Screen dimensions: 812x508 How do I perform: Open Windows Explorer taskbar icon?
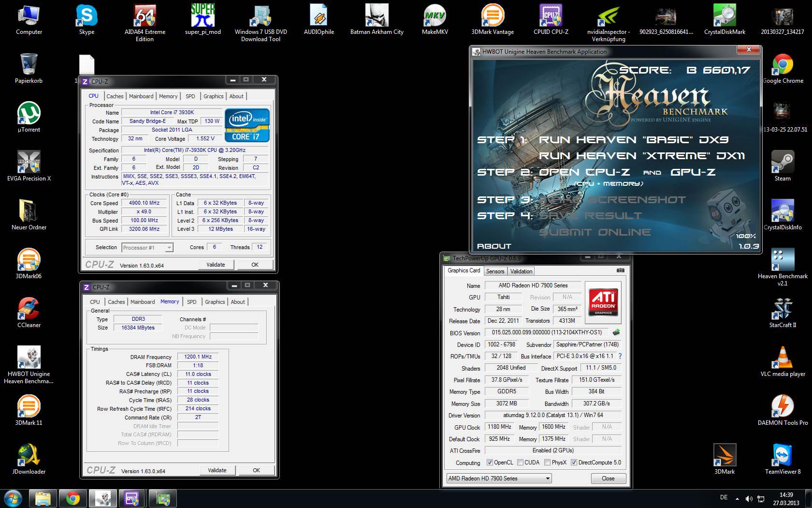coord(43,498)
